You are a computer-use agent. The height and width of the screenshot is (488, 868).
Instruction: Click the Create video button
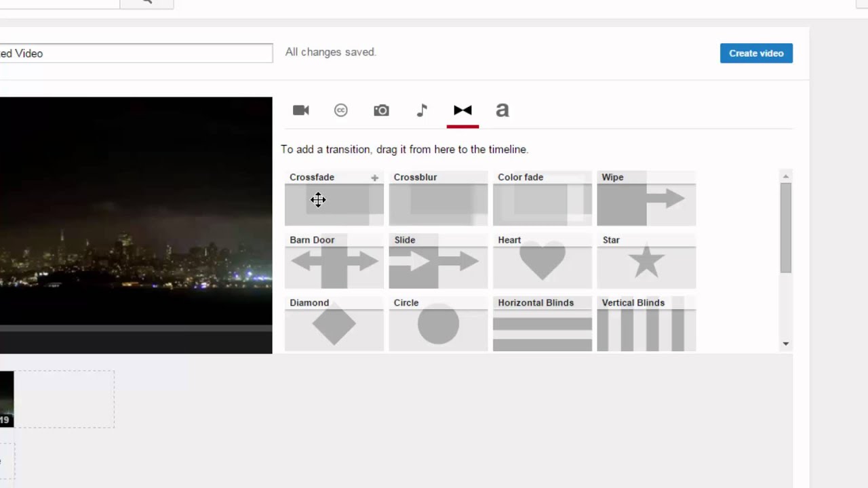point(756,53)
